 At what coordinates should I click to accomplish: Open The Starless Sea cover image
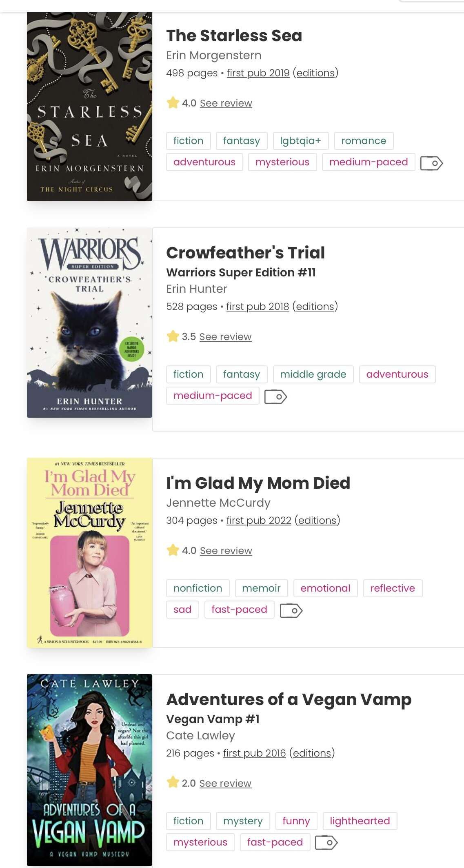pos(89,107)
